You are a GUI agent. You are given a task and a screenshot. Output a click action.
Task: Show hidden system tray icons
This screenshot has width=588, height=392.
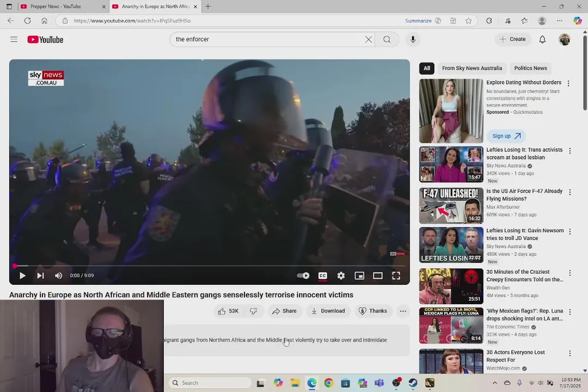pyautogui.click(x=494, y=383)
